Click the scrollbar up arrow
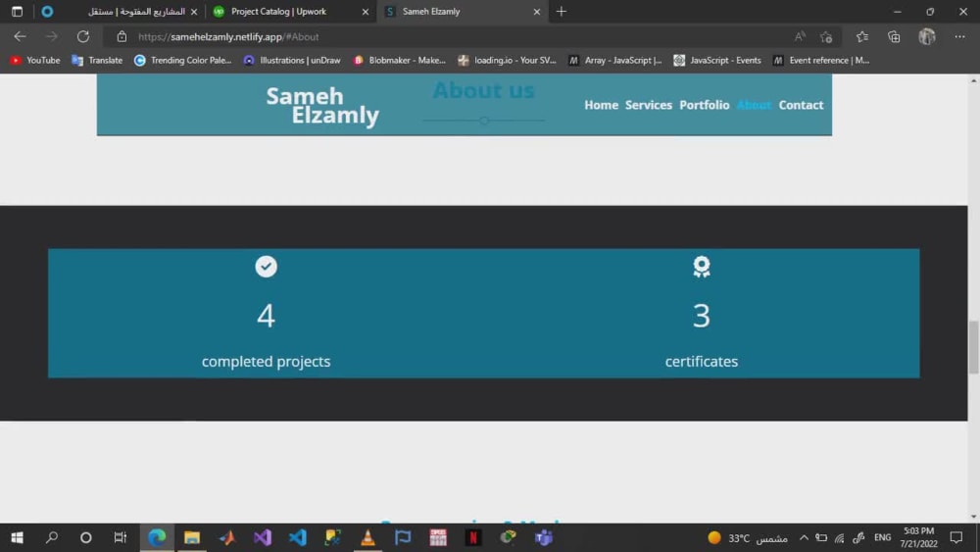The width and height of the screenshot is (980, 552). (x=974, y=80)
